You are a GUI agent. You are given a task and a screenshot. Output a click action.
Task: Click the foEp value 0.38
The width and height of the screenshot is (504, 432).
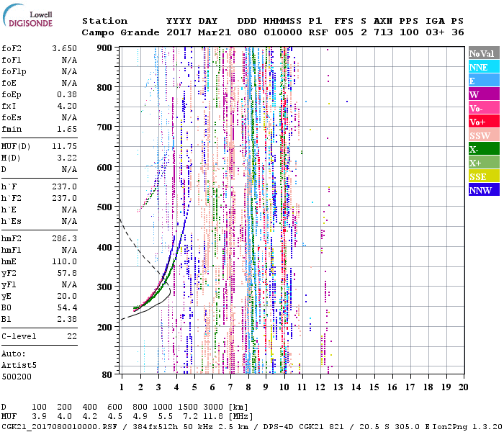[67, 94]
